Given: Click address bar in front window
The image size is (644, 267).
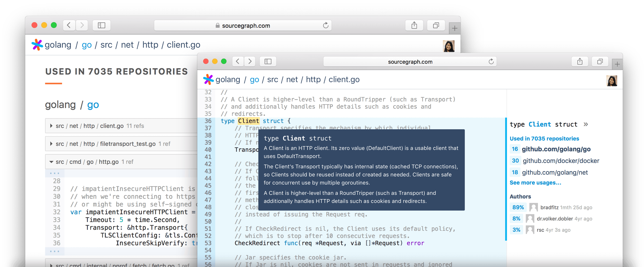Looking at the screenshot, I should (410, 61).
